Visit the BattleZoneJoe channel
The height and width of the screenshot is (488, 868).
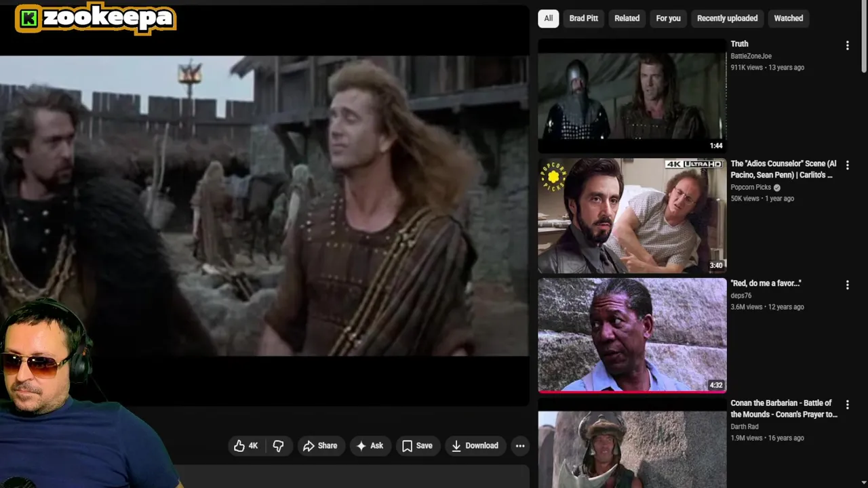point(751,56)
